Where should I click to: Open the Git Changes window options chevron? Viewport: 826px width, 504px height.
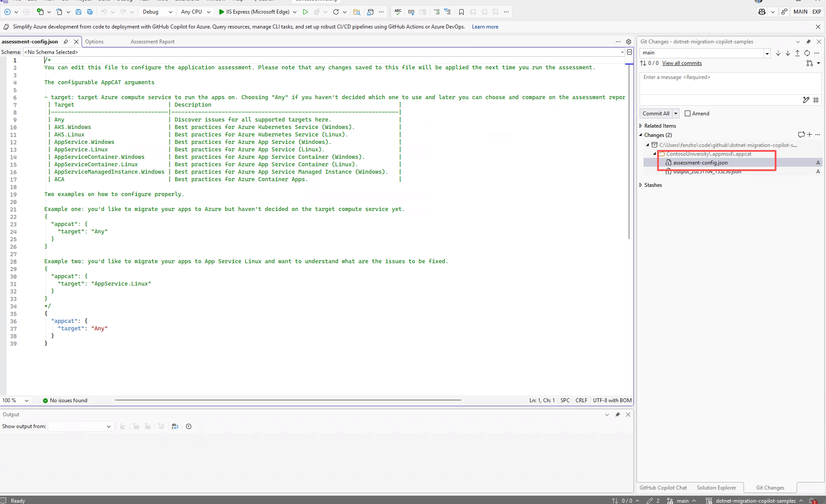tap(798, 42)
